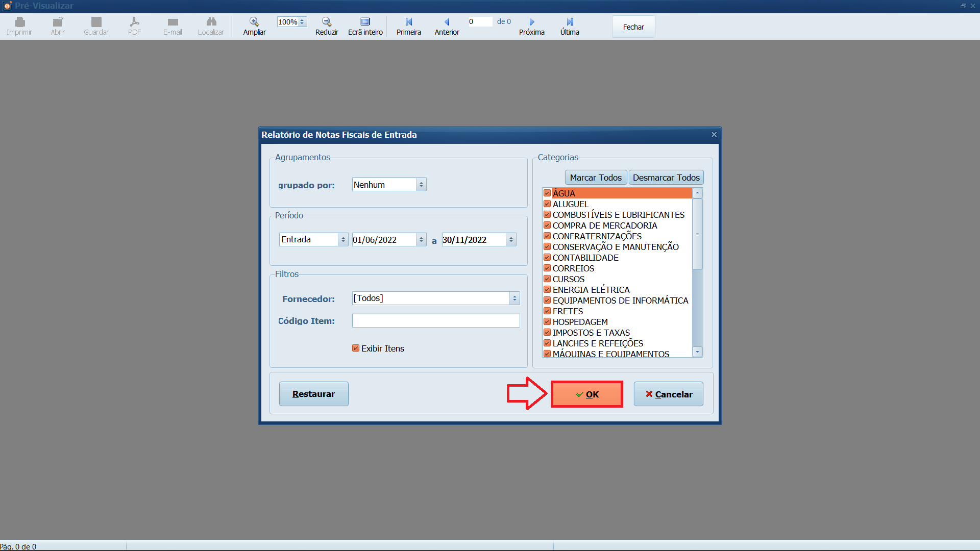This screenshot has width=980, height=551.
Task: Click the Código Item input field
Action: click(x=435, y=320)
